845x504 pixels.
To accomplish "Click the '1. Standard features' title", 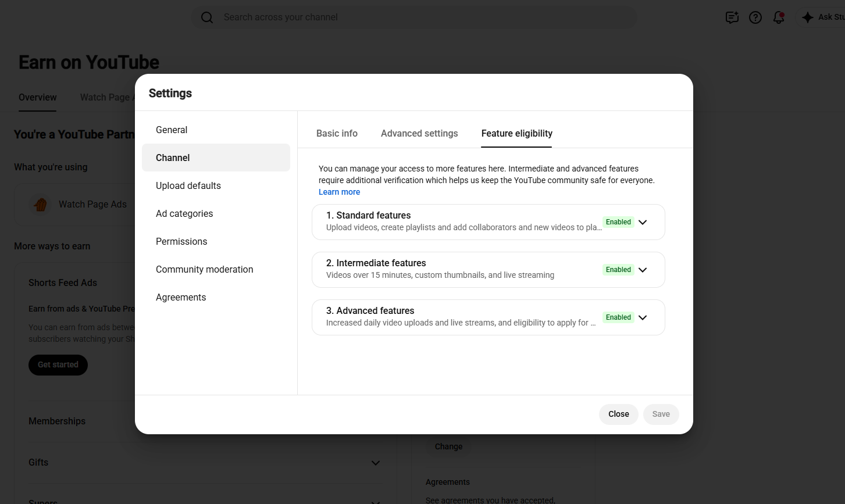I will (x=368, y=215).
